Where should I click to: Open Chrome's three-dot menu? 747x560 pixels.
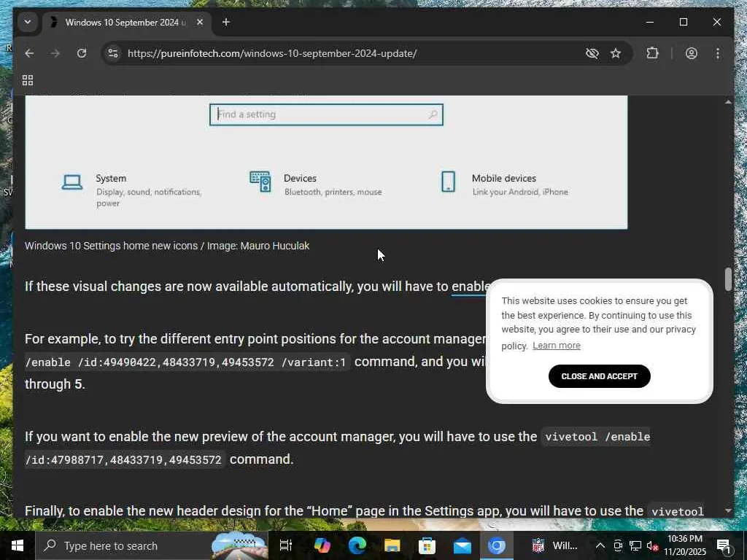(718, 53)
